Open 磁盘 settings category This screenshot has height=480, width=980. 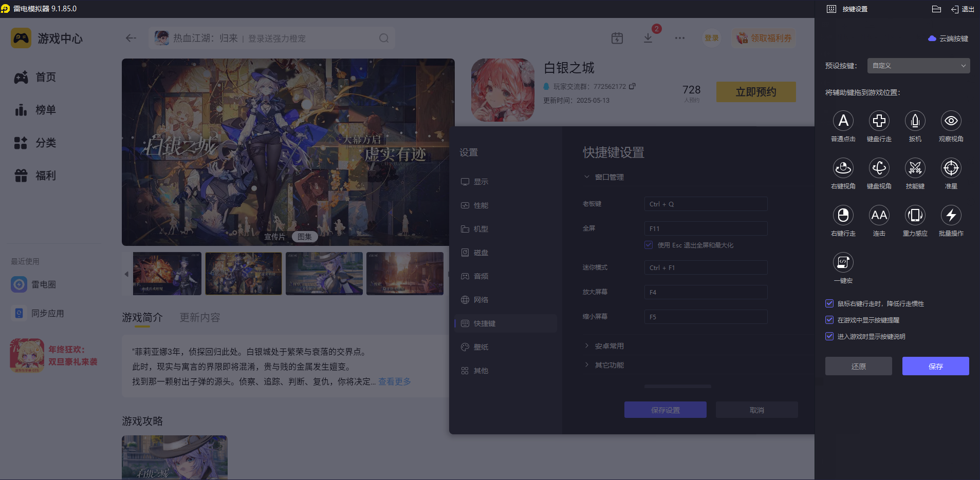[506, 253]
